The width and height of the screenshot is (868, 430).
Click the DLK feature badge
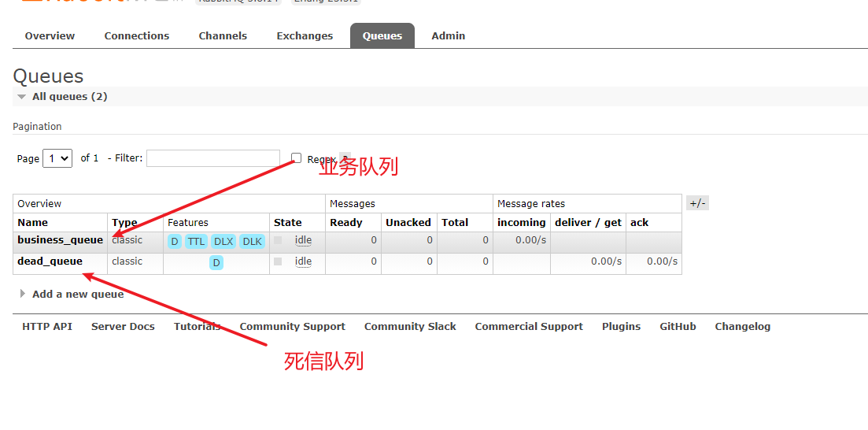click(x=253, y=242)
